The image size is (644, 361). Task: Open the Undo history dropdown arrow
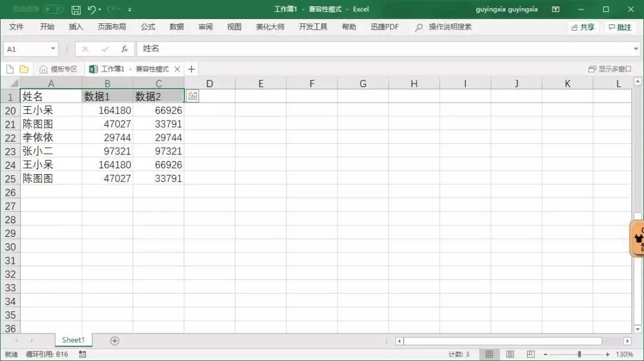click(100, 9)
